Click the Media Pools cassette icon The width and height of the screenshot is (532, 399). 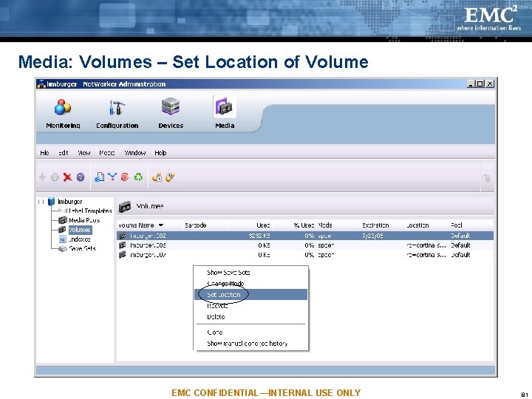pyautogui.click(x=62, y=220)
